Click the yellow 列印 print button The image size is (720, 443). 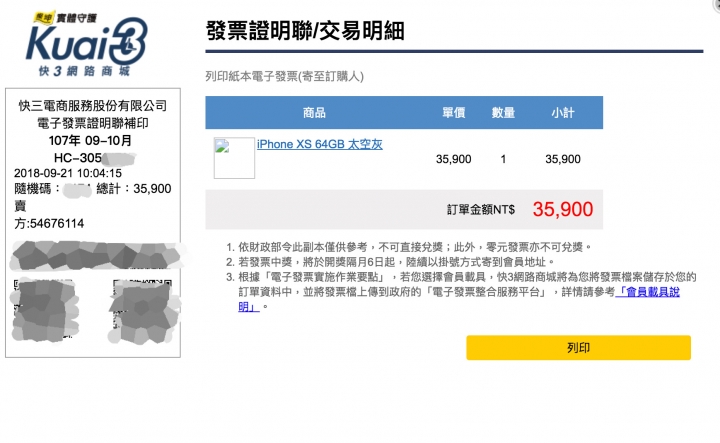[x=579, y=348]
